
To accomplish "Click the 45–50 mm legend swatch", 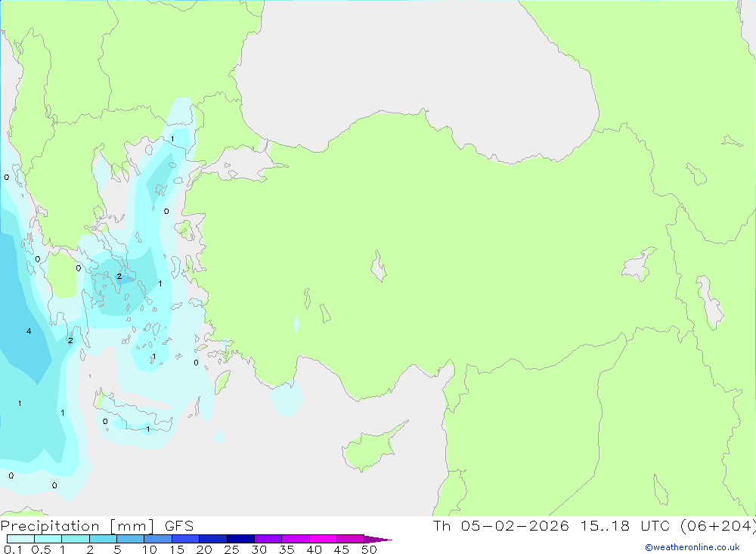I will (350, 539).
